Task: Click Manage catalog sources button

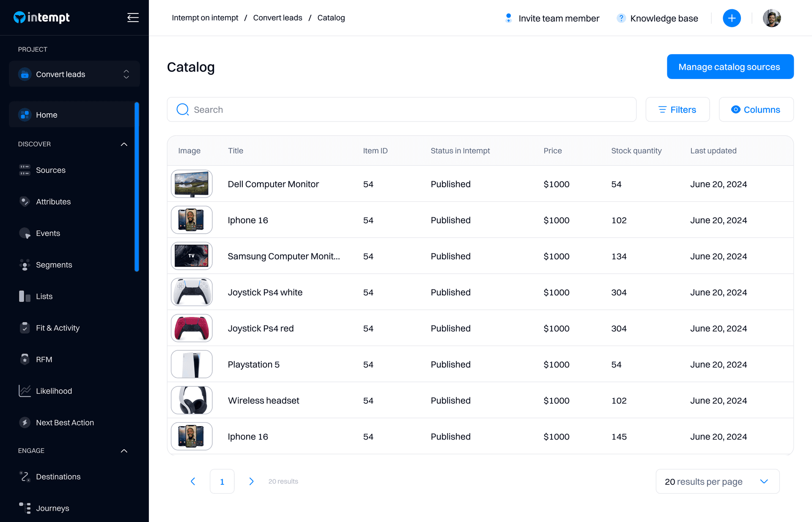Action: point(730,66)
